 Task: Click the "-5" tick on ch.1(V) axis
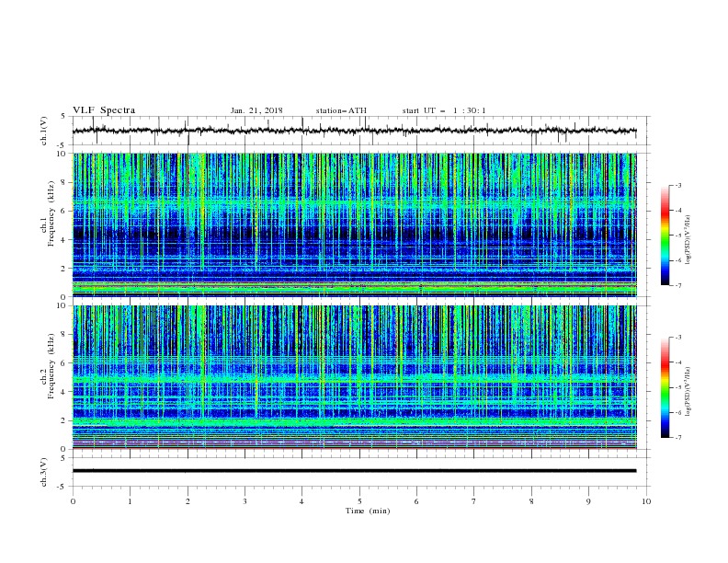63,145
